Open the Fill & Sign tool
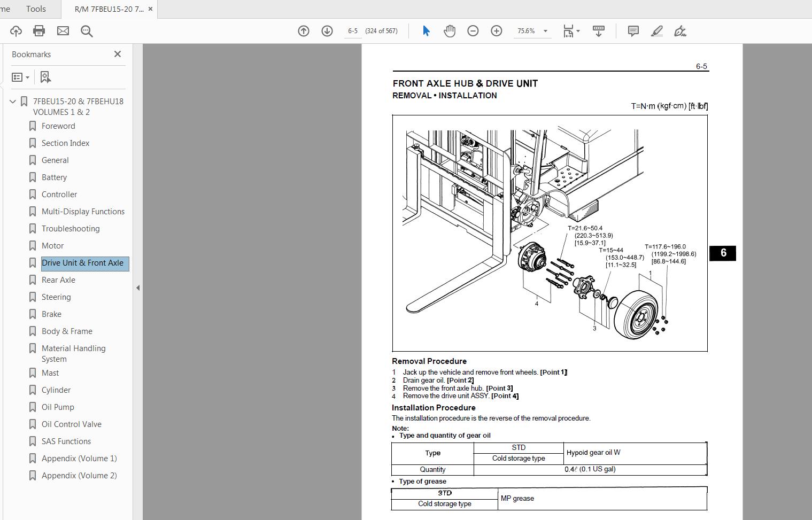This screenshot has width=812, height=520. pos(679,31)
